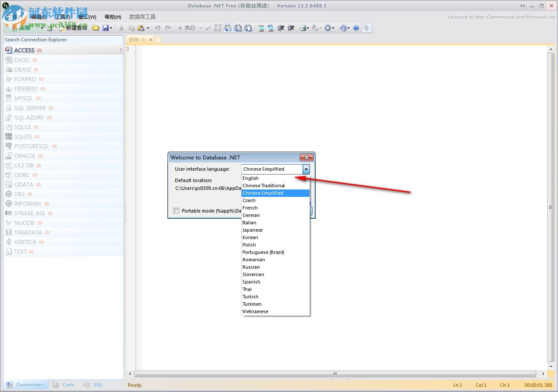Click the 新建查询 new query button

tap(73, 28)
